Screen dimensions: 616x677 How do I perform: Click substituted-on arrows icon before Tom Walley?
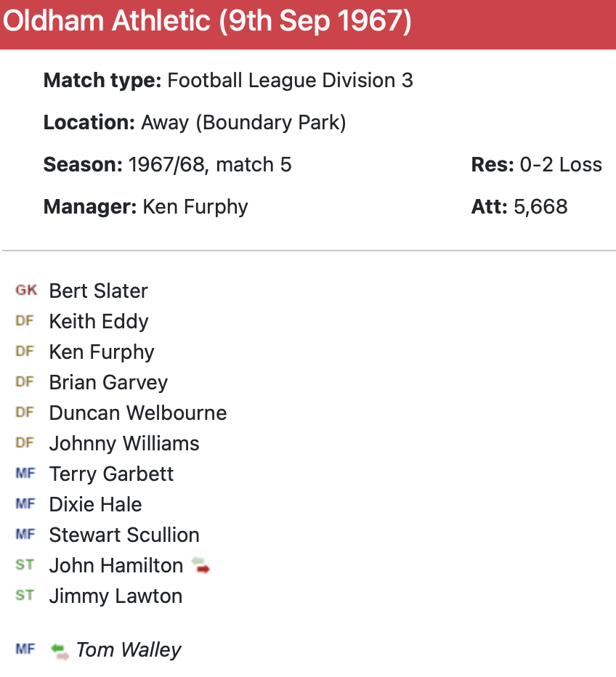click(60, 650)
